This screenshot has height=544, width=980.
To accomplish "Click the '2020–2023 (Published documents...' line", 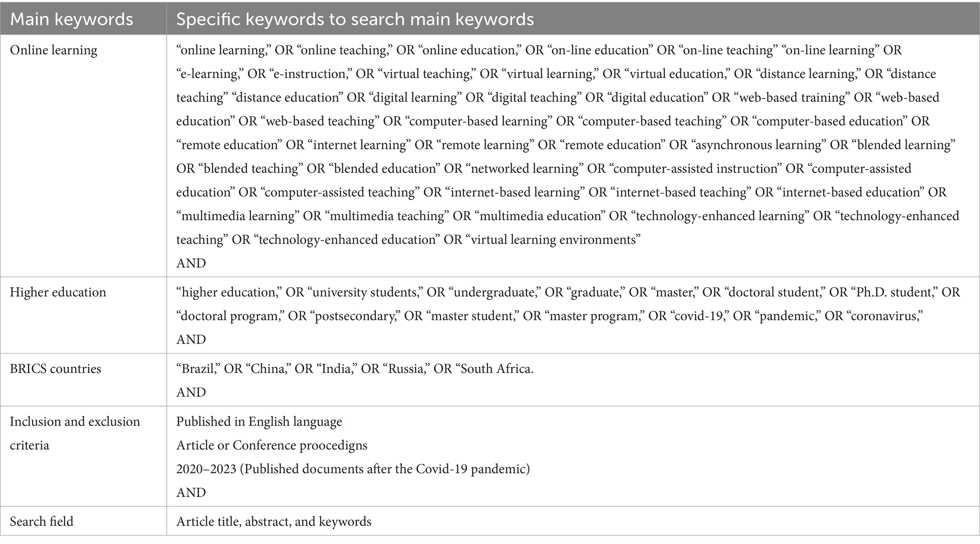I will pyautogui.click(x=353, y=469).
